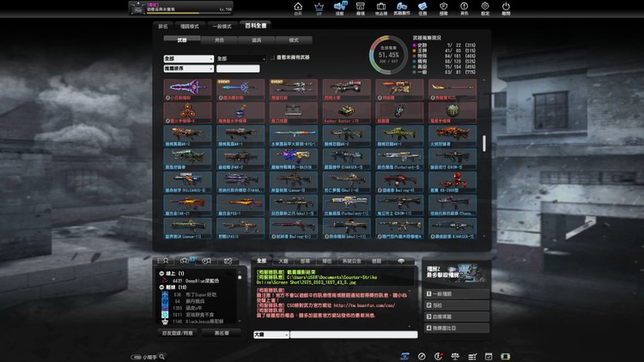Open the sort order dropdown
Image resolution: width=644 pixels, height=362 pixels.
[189, 69]
